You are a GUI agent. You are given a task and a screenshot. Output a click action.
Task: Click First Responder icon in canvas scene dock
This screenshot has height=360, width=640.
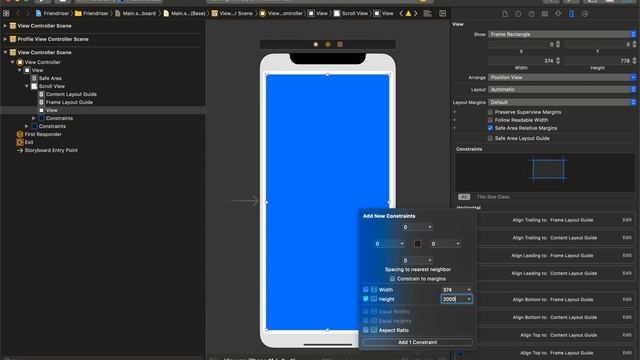pyautogui.click(x=328, y=44)
